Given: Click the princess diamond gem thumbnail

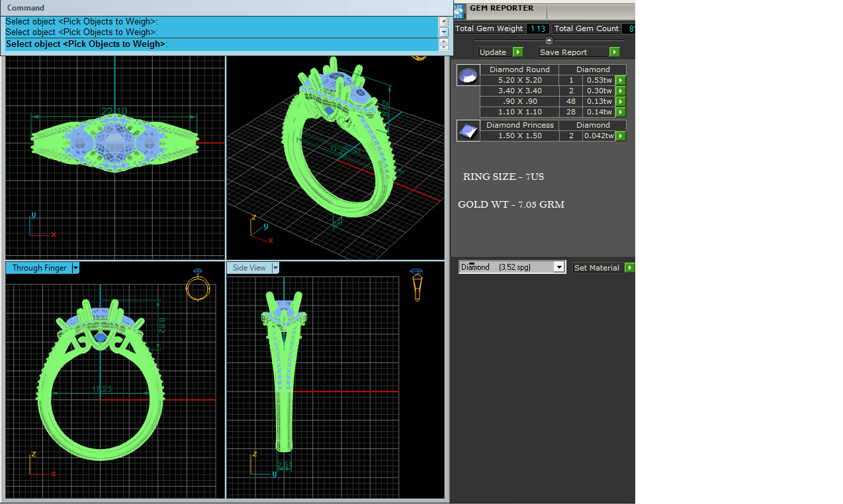Looking at the screenshot, I should [x=468, y=131].
